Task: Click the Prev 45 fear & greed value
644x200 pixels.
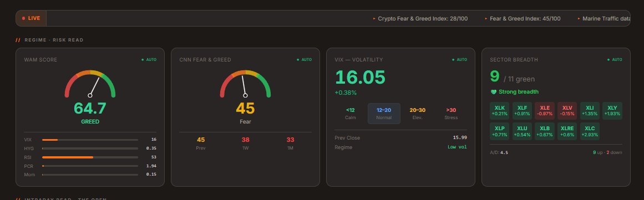Action: [x=201, y=140]
